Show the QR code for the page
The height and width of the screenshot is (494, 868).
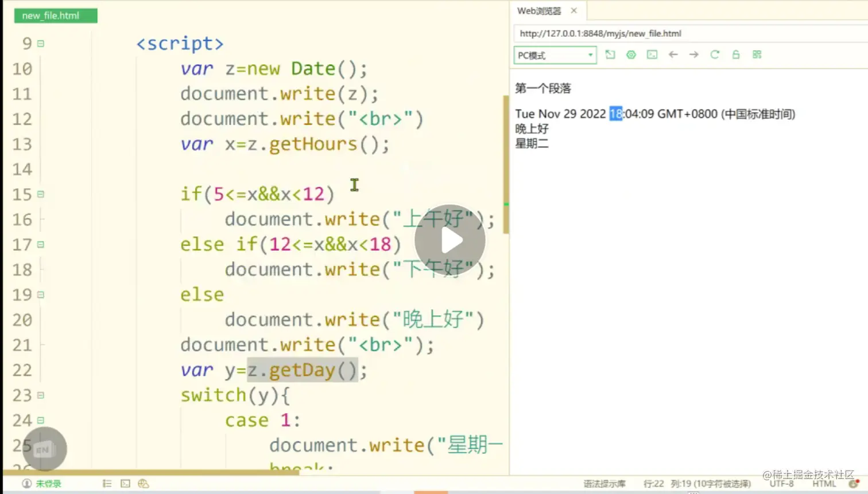[757, 55]
